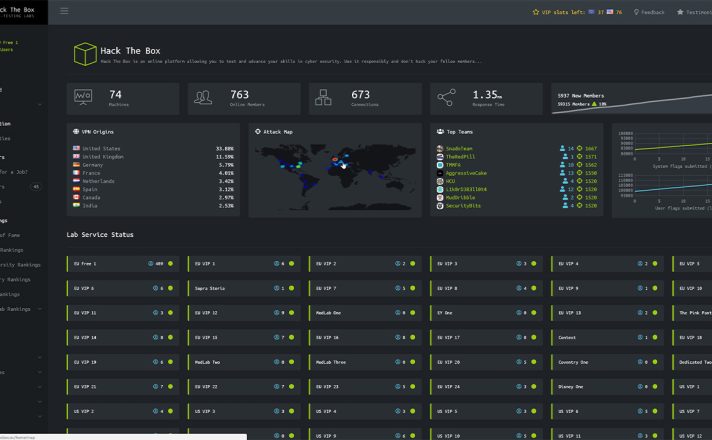Image resolution: width=712 pixels, height=440 pixels.
Task: Click the Testimonials star icon
Action: (680, 12)
